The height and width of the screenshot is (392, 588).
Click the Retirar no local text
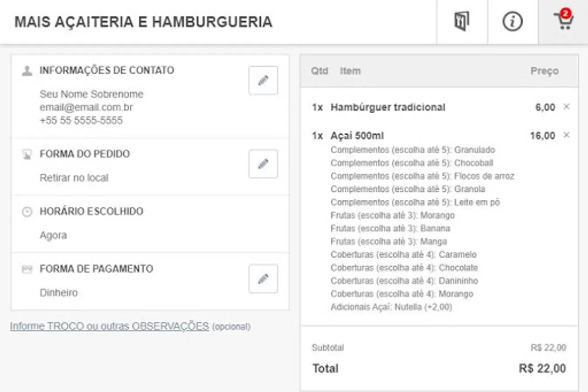(74, 178)
